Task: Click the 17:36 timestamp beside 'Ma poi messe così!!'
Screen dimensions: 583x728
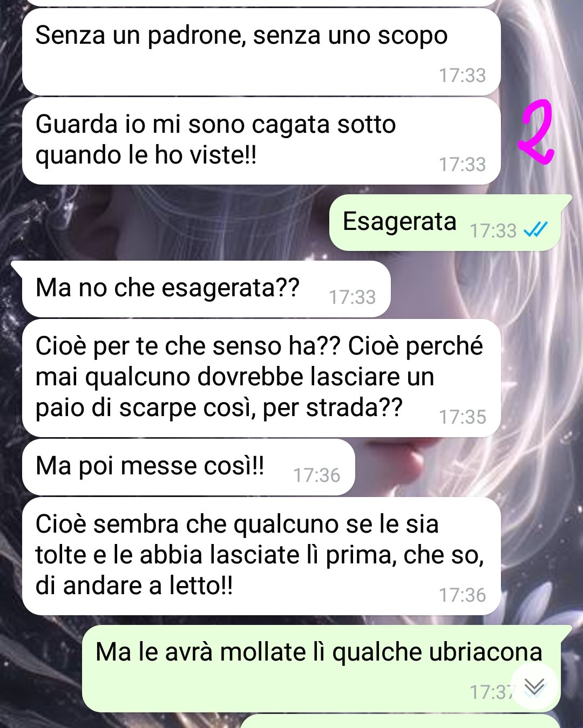Action: (x=316, y=475)
